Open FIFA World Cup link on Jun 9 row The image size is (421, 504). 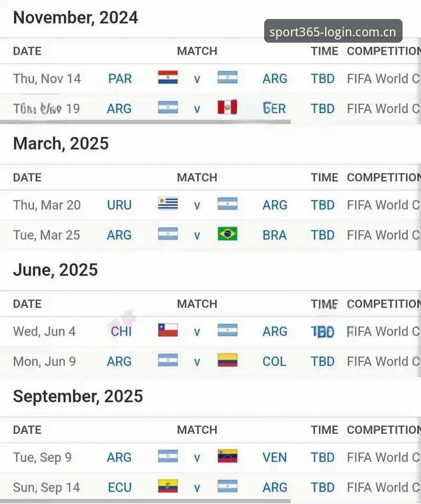[384, 362]
